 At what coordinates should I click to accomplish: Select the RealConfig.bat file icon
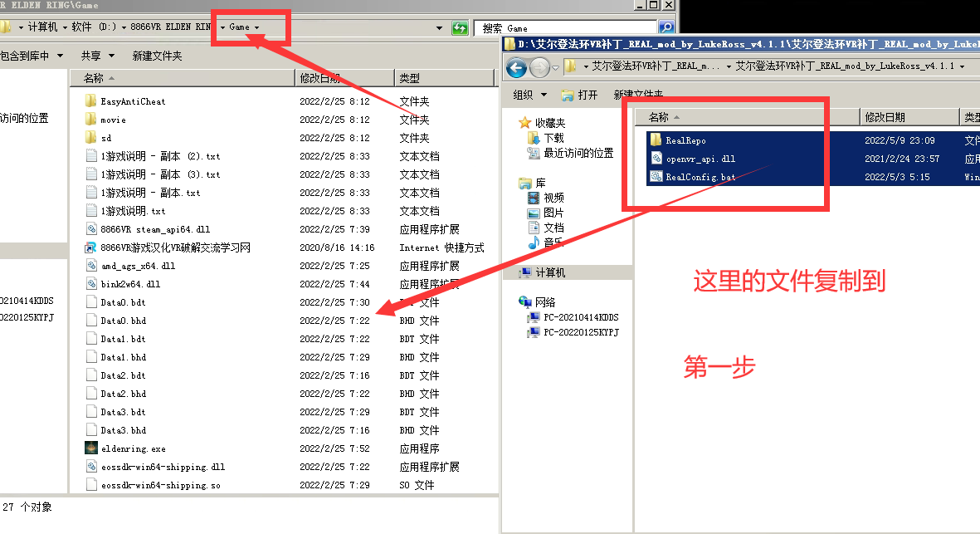pos(656,176)
